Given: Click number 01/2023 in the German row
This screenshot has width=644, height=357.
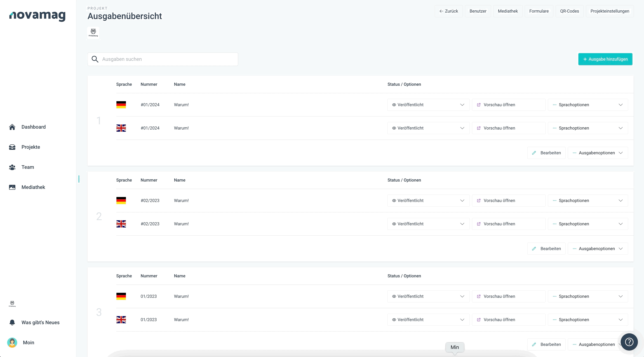Looking at the screenshot, I should click(149, 296).
